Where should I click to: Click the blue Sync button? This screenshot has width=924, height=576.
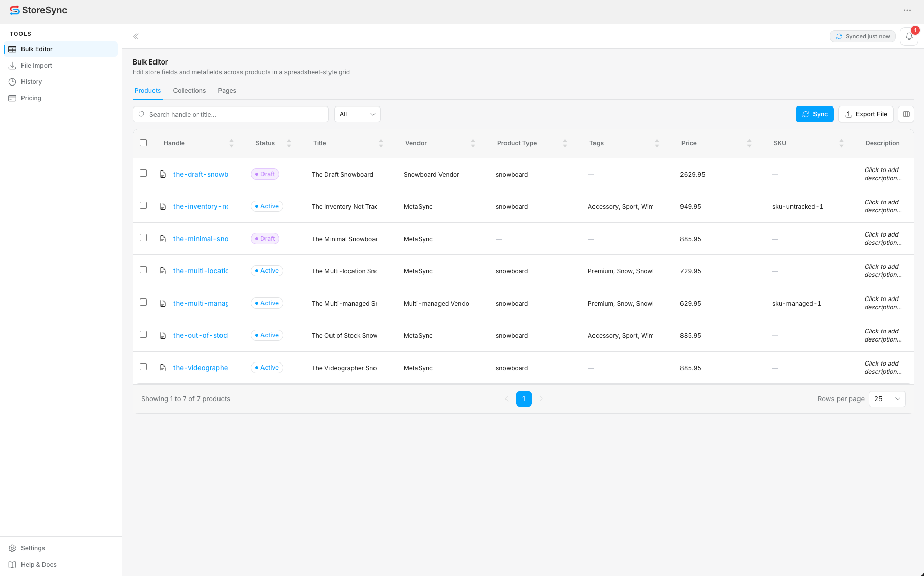tap(815, 114)
